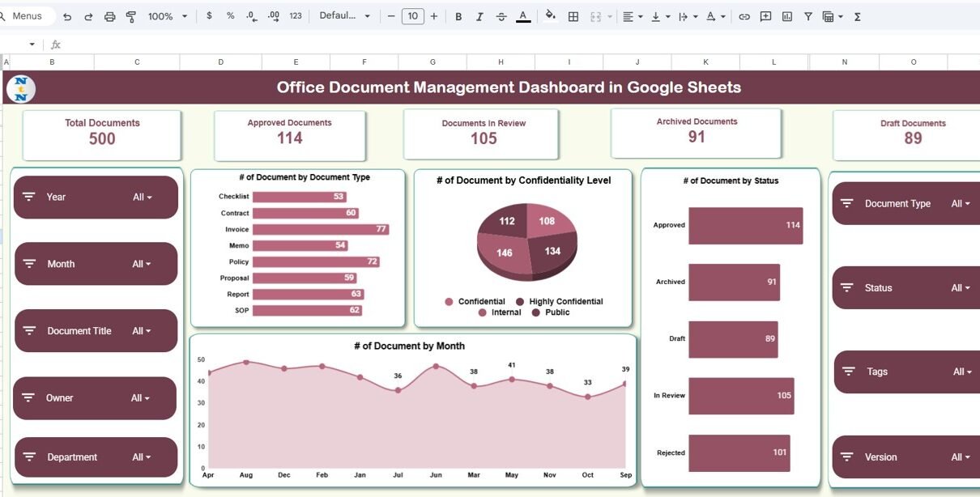This screenshot has height=497, width=980.
Task: Open the Default font menu
Action: point(344,16)
